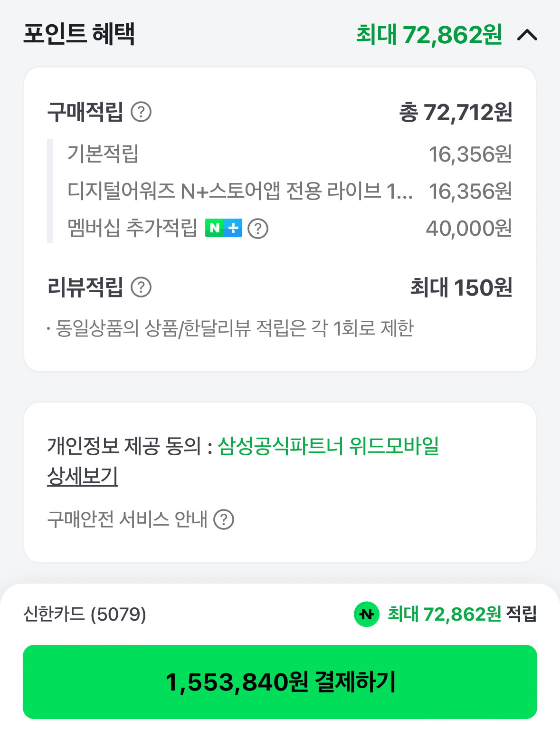Tap the N+ membership badge icon
Image resolution: width=560 pixels, height=729 pixels.
[x=223, y=229]
